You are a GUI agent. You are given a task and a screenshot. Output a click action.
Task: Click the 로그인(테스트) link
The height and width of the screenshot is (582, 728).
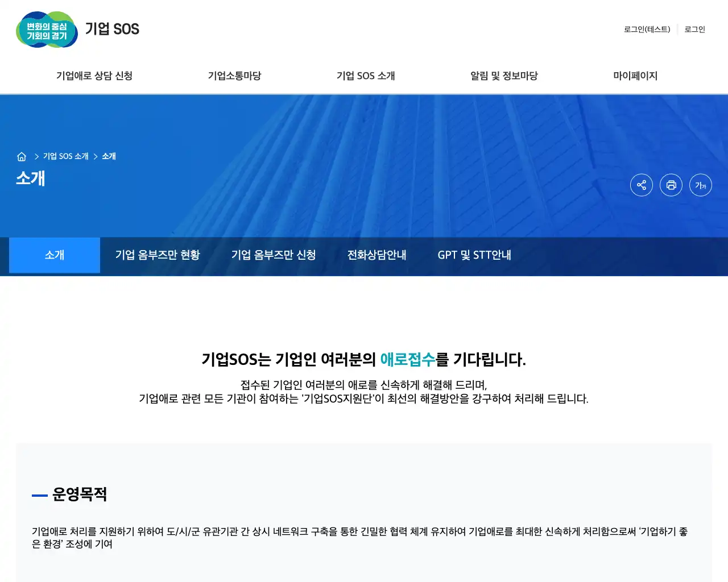click(647, 30)
